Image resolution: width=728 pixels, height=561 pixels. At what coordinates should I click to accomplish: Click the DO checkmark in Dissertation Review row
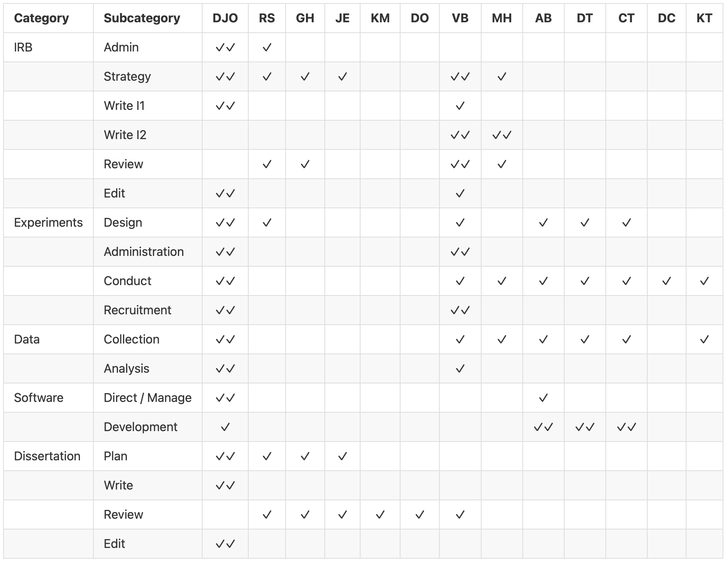[x=419, y=515]
